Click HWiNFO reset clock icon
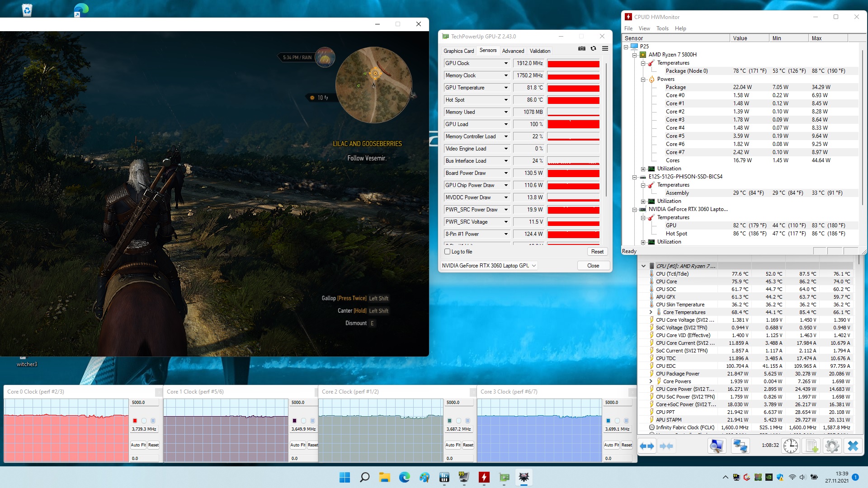Viewport: 868px width, 488px height. coord(790,446)
